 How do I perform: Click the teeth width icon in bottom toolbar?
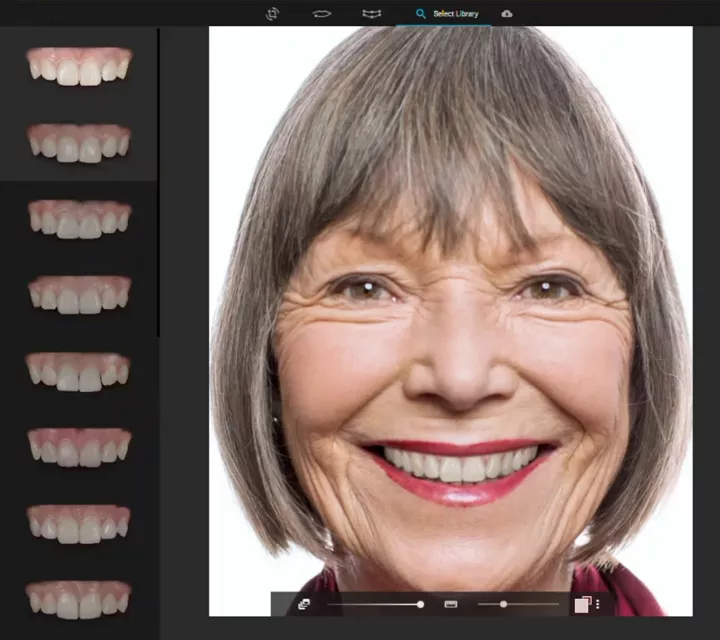(x=450, y=604)
